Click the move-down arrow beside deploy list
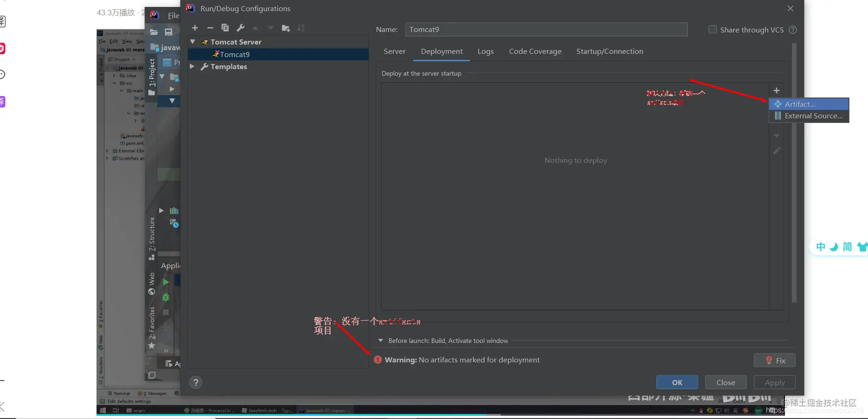This screenshot has width=868, height=419. click(777, 136)
